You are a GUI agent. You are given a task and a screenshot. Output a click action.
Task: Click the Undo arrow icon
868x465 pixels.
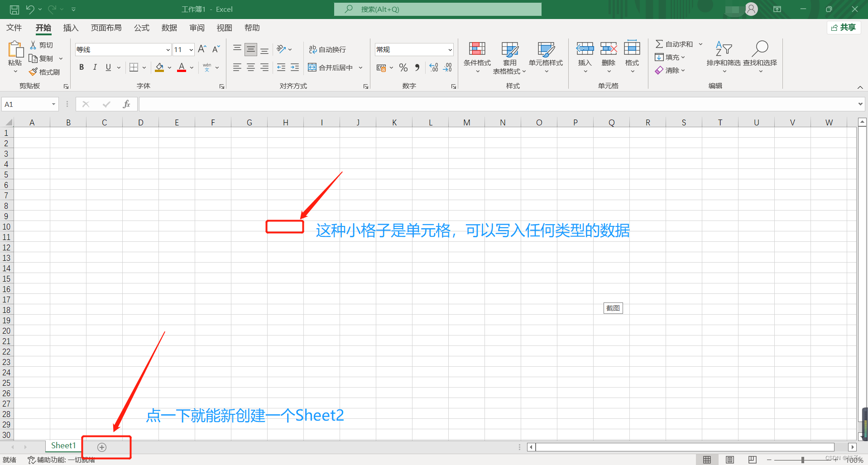click(30, 9)
